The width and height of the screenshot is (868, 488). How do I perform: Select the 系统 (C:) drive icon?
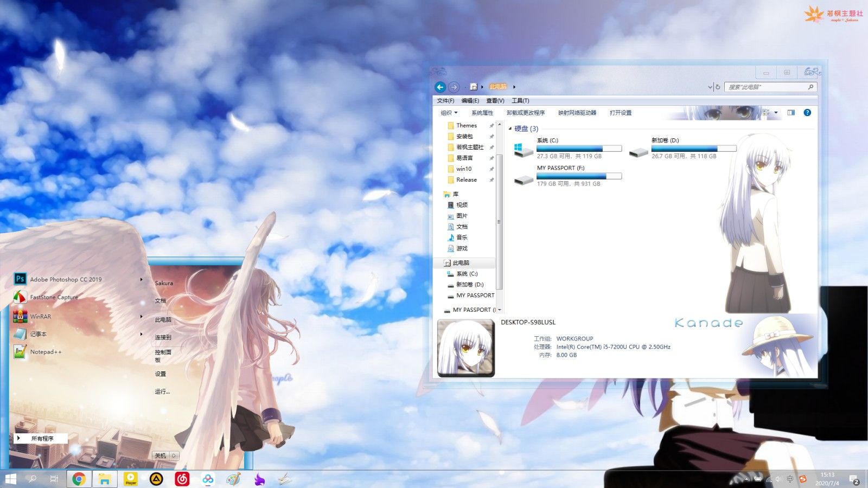(x=524, y=150)
